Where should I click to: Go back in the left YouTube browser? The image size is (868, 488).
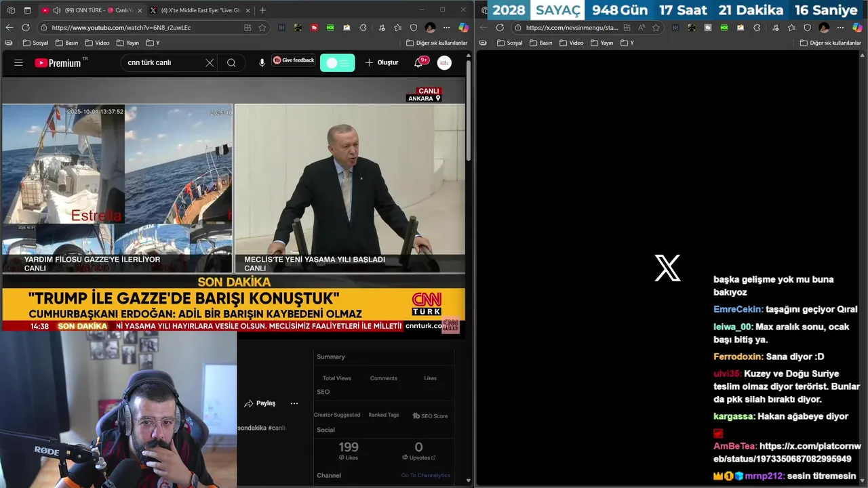[x=9, y=28]
